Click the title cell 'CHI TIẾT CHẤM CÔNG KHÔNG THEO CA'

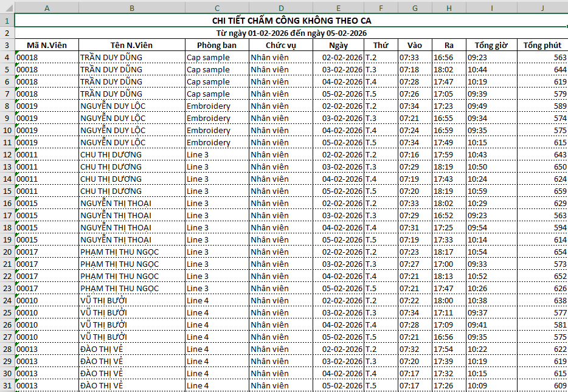point(291,21)
